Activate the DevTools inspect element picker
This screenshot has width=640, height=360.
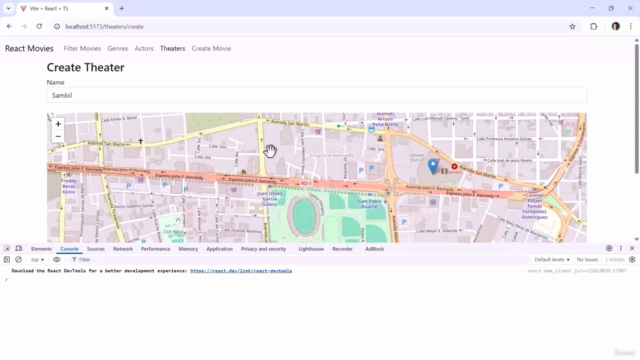tap(7, 249)
